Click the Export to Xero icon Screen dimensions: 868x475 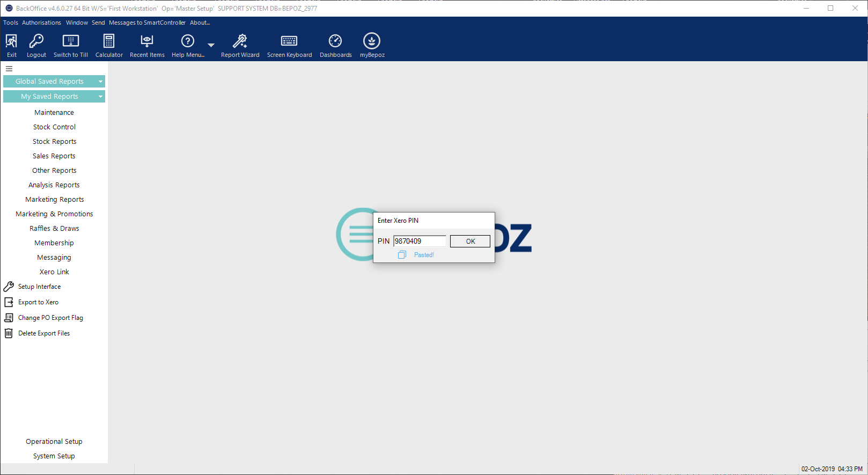pos(9,302)
